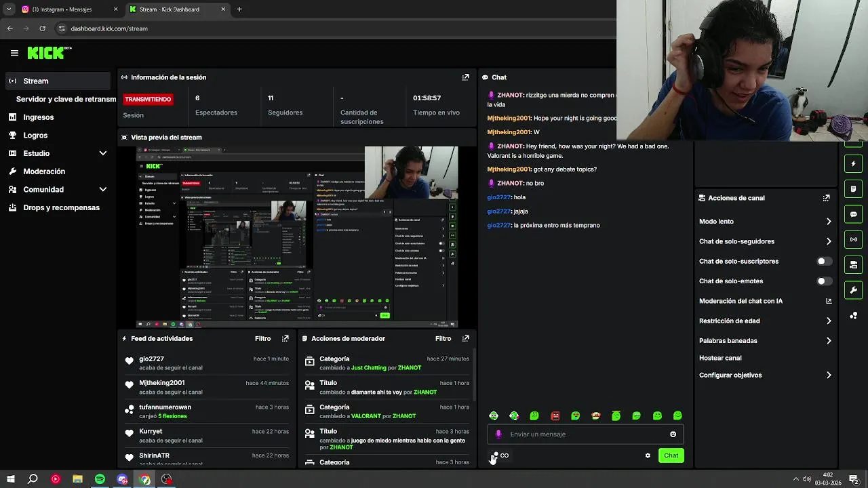Open Windows Start menu

tap(11, 479)
